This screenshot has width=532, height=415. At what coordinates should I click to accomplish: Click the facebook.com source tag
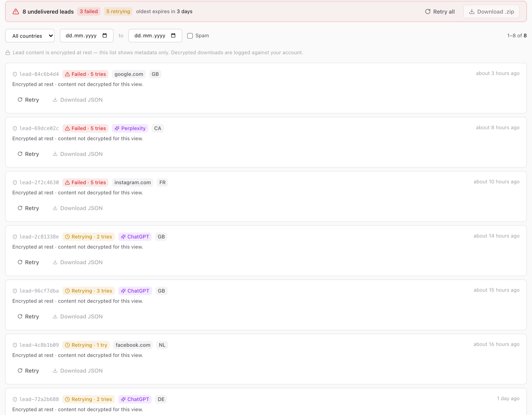point(133,345)
